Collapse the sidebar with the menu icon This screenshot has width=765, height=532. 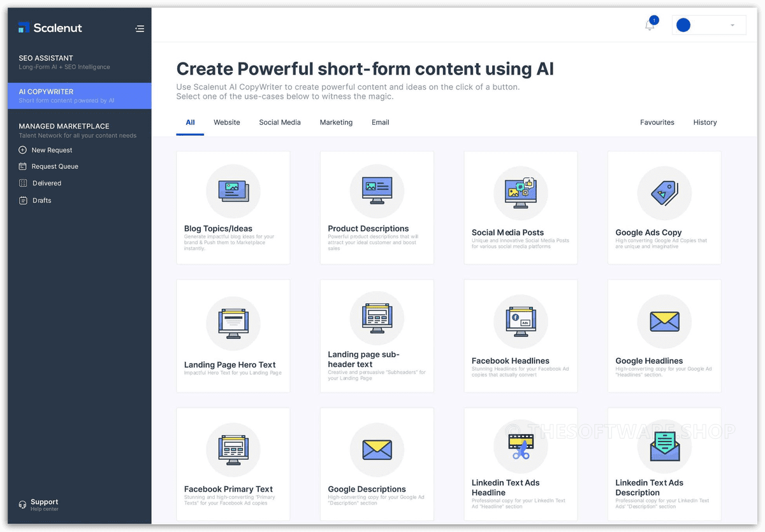click(x=140, y=29)
